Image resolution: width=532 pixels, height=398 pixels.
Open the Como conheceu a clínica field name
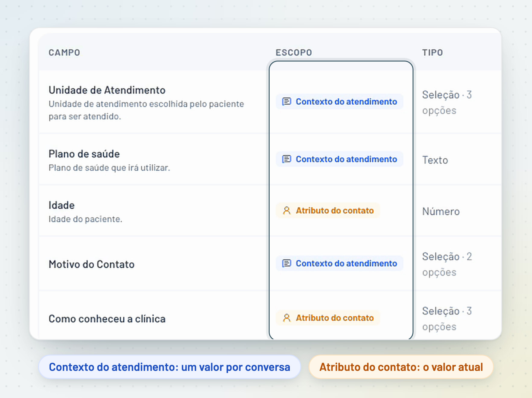107,319
